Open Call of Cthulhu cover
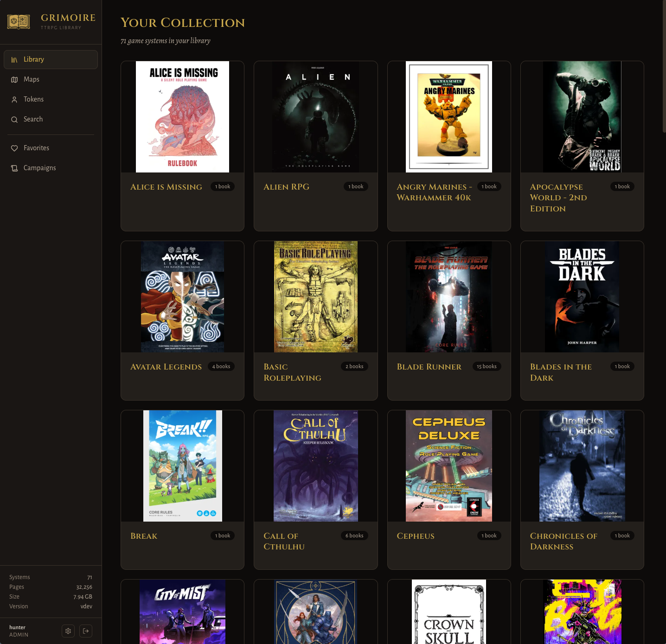 316,466
